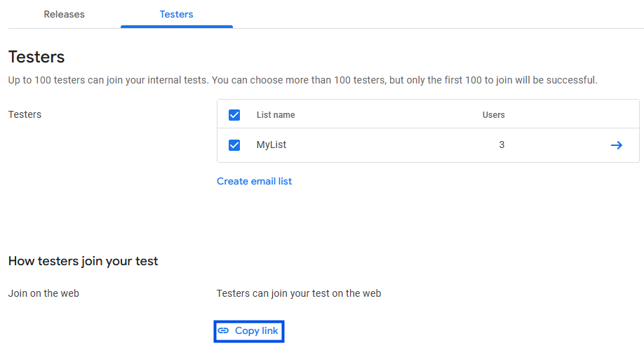
Task: Click the Testers label left of the table
Action: 25,114
